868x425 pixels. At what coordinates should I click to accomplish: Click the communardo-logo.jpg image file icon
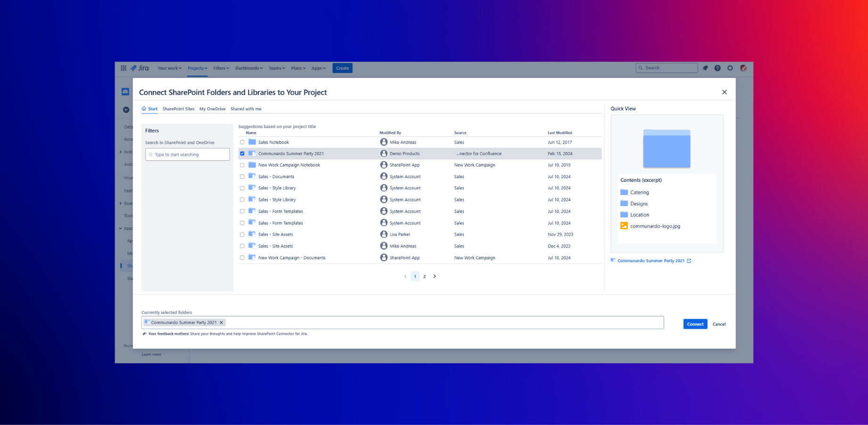624,226
